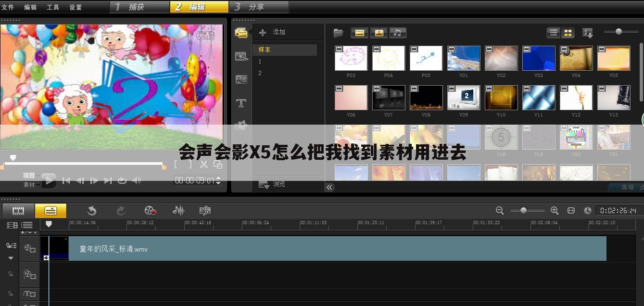The height and width of the screenshot is (306, 644).
Task: Sort library clips with the sort icon
Action: [x=587, y=33]
